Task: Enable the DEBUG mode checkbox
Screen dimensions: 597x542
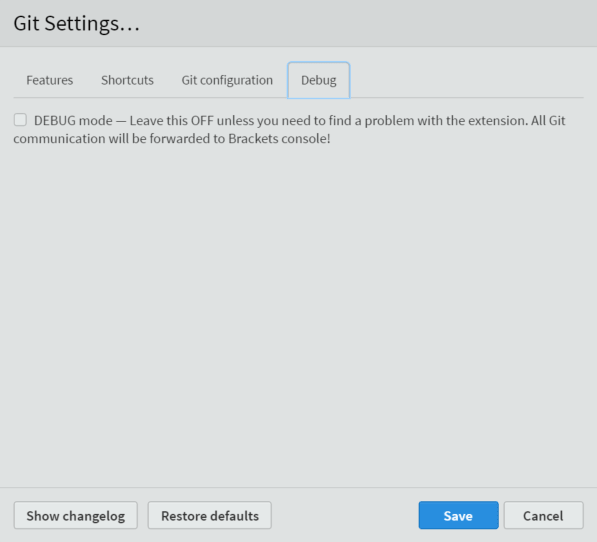Action: coord(20,120)
